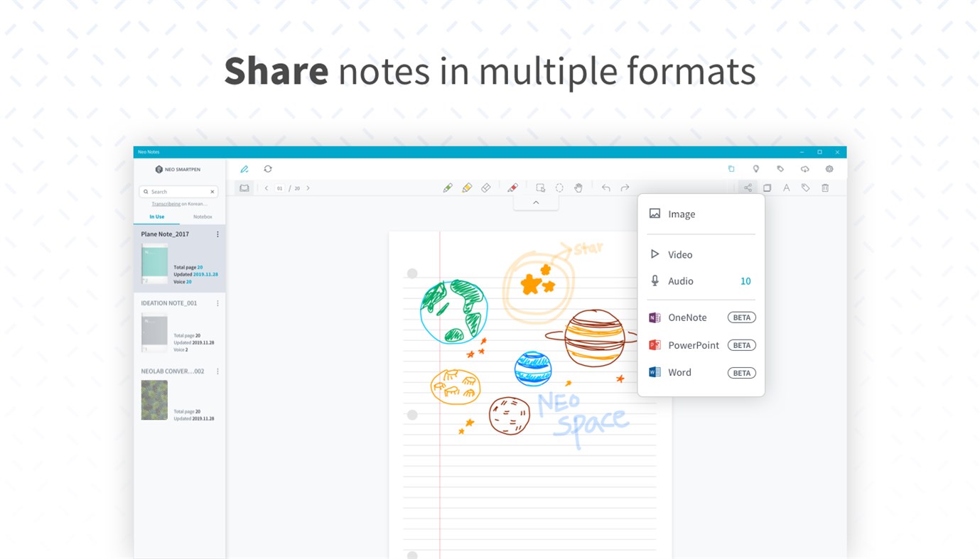The width and height of the screenshot is (980, 559).
Task: Export the note as PowerPoint
Action: click(693, 344)
